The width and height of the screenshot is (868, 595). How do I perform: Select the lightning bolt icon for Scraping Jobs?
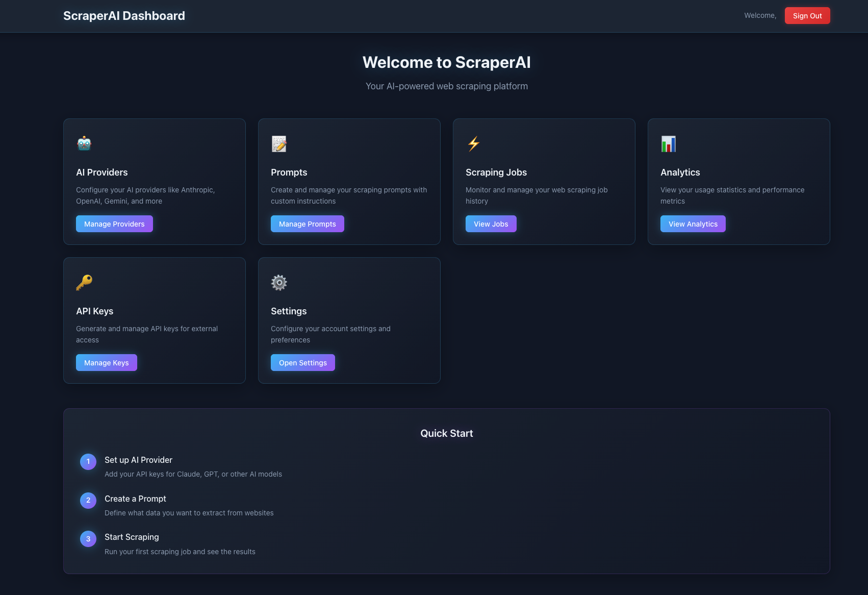tap(473, 144)
